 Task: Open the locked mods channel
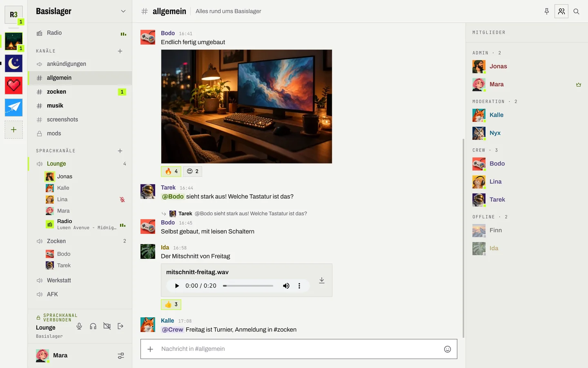pyautogui.click(x=80, y=133)
